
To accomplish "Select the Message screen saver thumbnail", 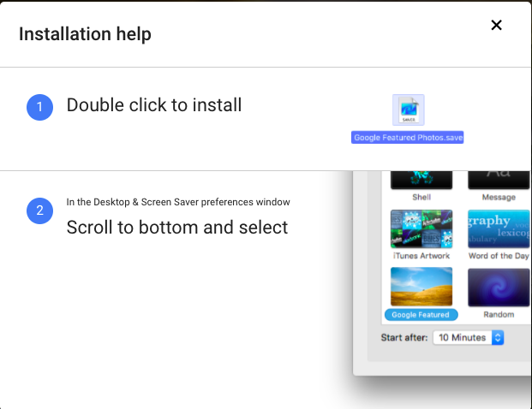I will pyautogui.click(x=499, y=180).
